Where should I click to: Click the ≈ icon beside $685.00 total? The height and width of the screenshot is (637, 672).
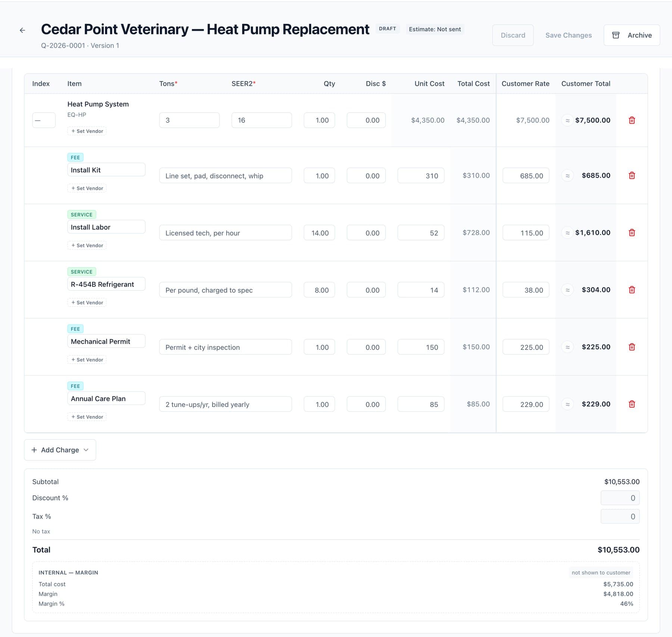point(567,175)
